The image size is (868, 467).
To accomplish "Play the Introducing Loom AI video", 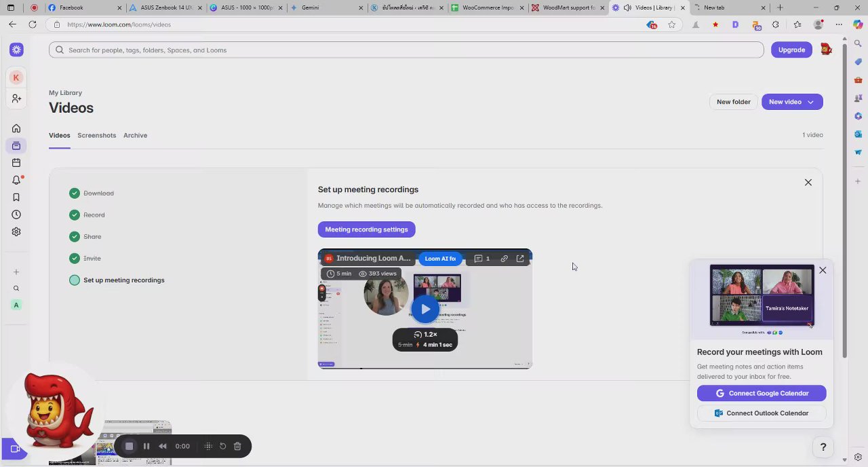I will 425,309.
